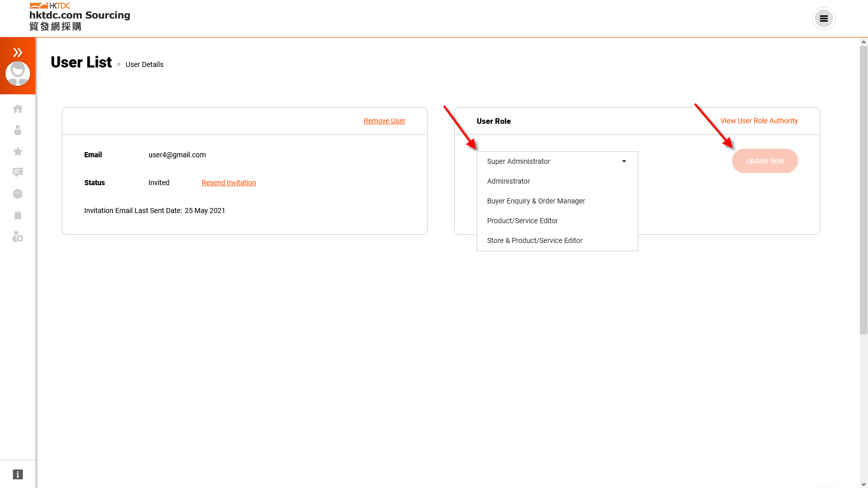Click the Update Role button
Image resolution: width=868 pixels, height=488 pixels.
[x=765, y=161]
